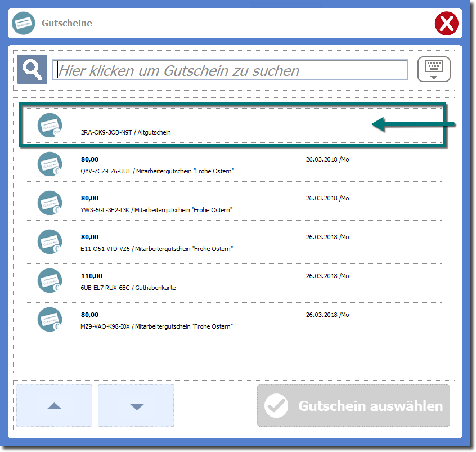Select voucher code QYV-ZCZ-EZ6-UUT text
Image resolution: width=476 pixels, height=452 pixels.
click(x=106, y=171)
